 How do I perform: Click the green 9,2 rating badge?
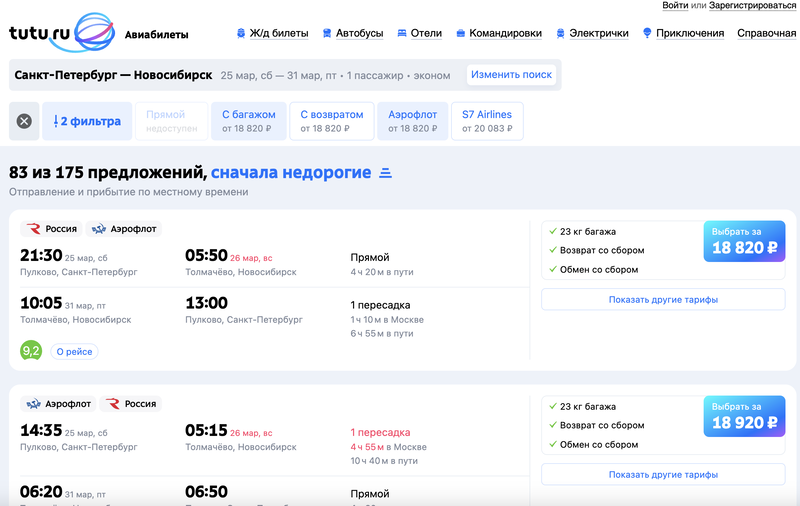pyautogui.click(x=31, y=351)
